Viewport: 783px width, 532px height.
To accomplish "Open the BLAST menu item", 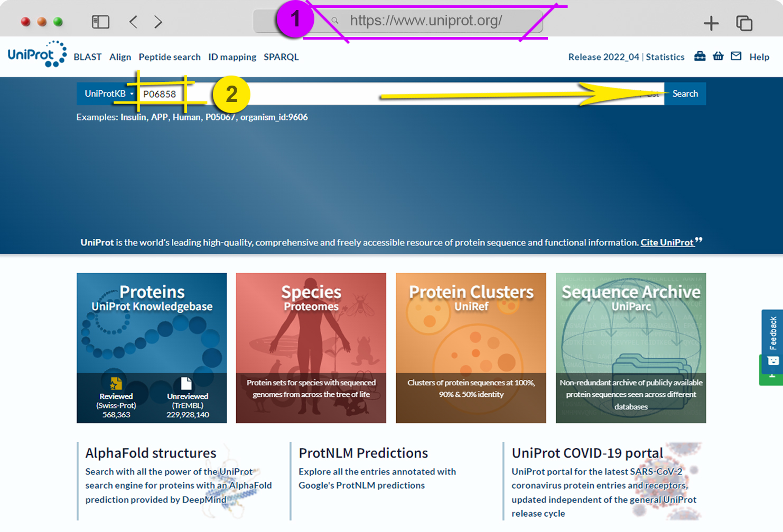I will 88,57.
